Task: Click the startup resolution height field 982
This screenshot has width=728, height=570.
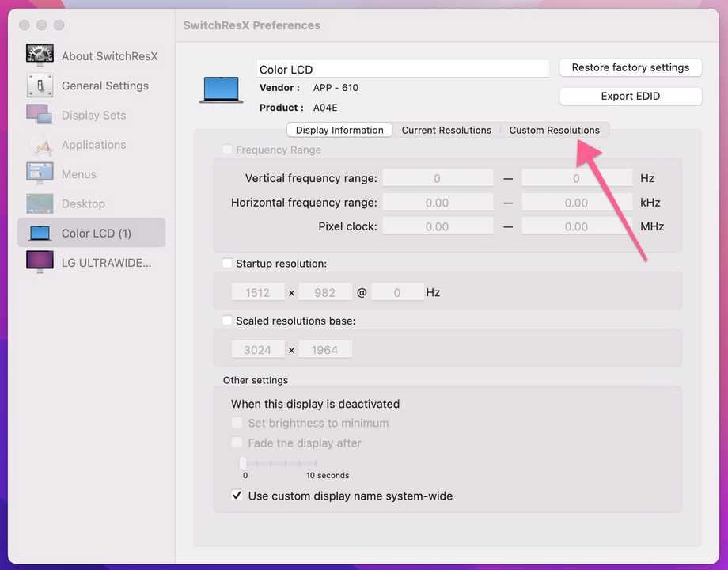Action: (x=325, y=292)
